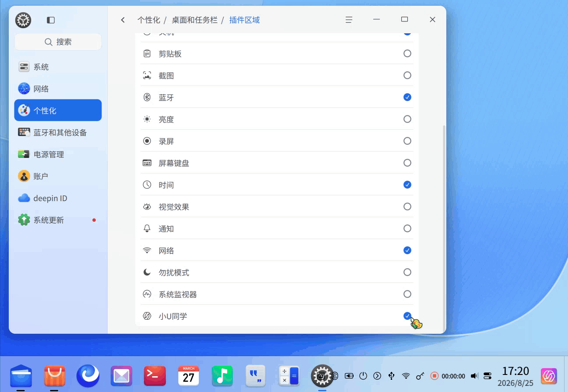Enable the 屏幕键盘 plugin checkbox
This screenshot has width=568, height=392.
(407, 163)
